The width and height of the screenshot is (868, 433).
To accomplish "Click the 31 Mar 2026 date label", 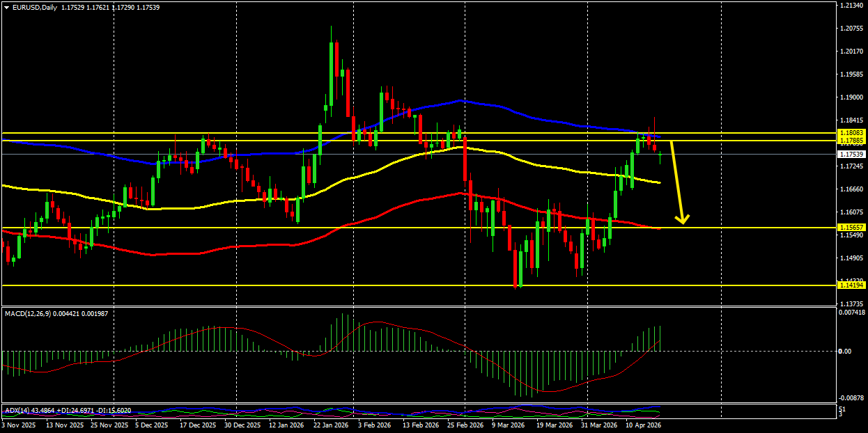I will [598, 424].
